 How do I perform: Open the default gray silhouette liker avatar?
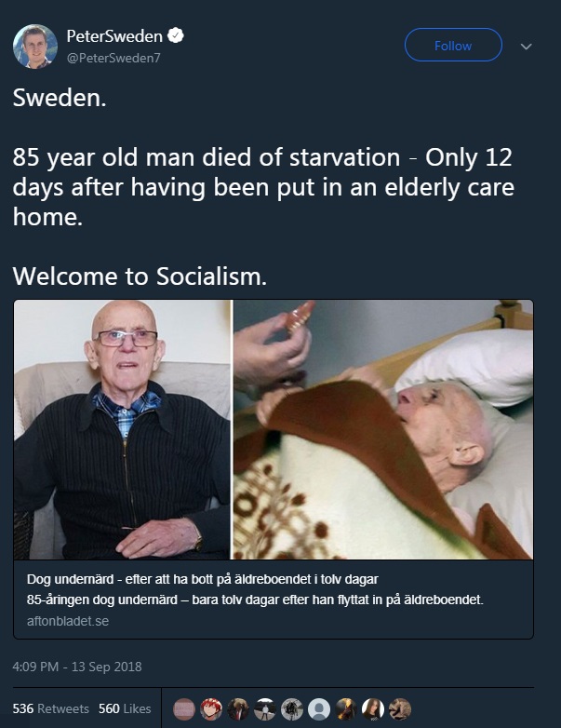(x=319, y=709)
